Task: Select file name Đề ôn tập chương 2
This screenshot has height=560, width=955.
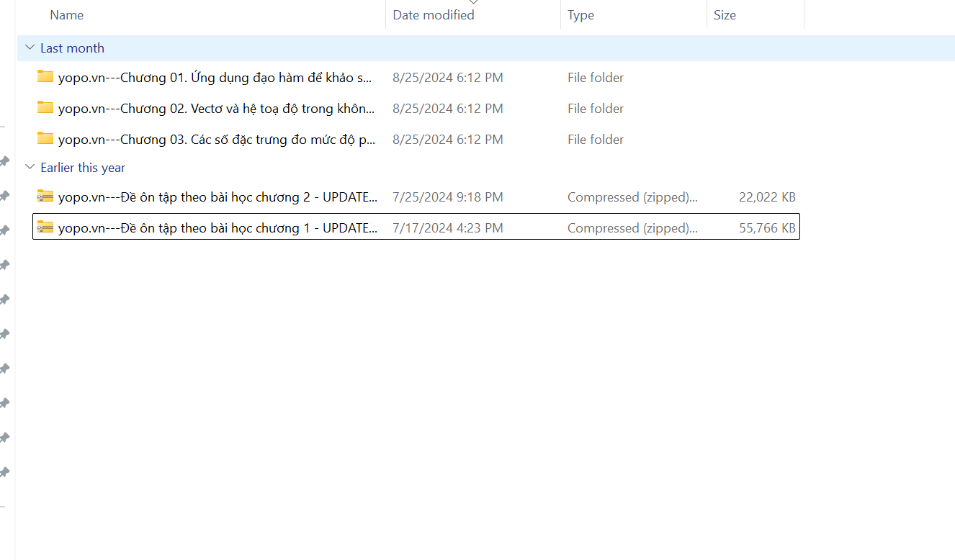Action: tap(218, 197)
